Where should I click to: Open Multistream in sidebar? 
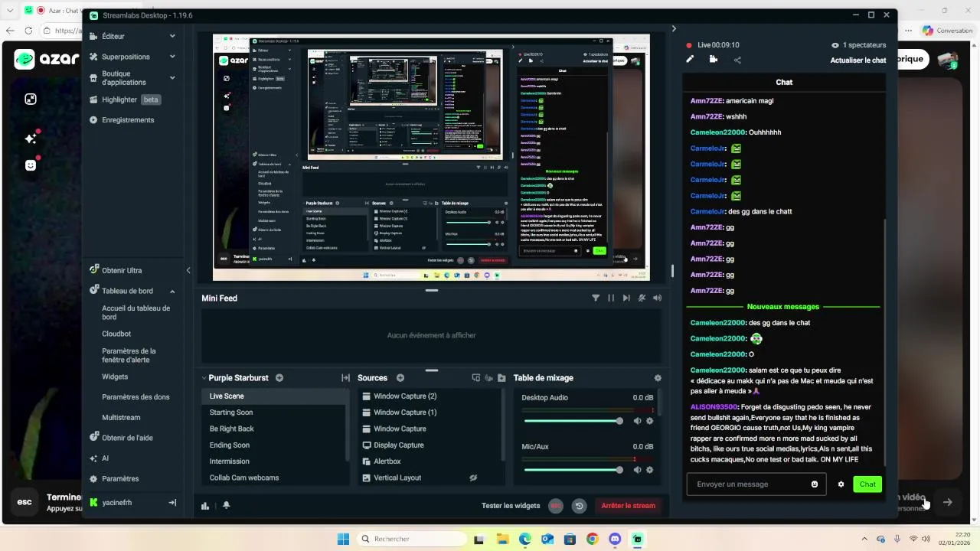(121, 418)
